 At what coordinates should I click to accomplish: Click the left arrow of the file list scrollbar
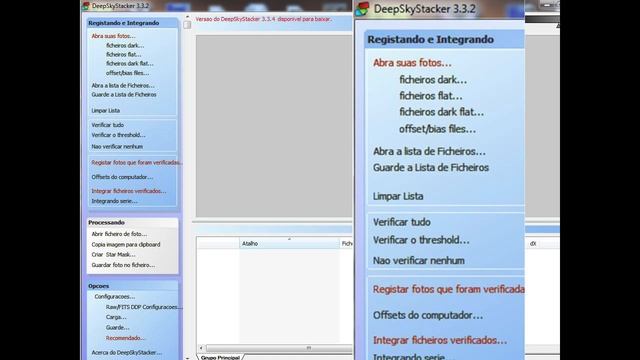[x=201, y=348]
